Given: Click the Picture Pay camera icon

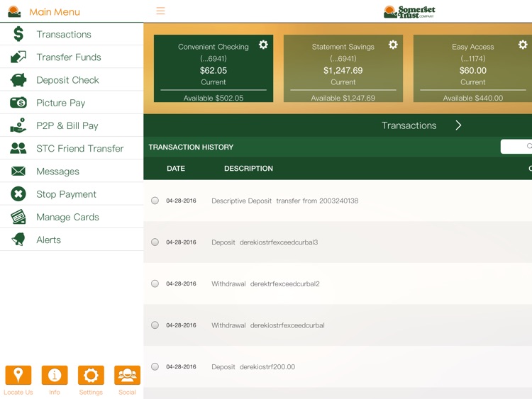Looking at the screenshot, I should pyautogui.click(x=18, y=102).
